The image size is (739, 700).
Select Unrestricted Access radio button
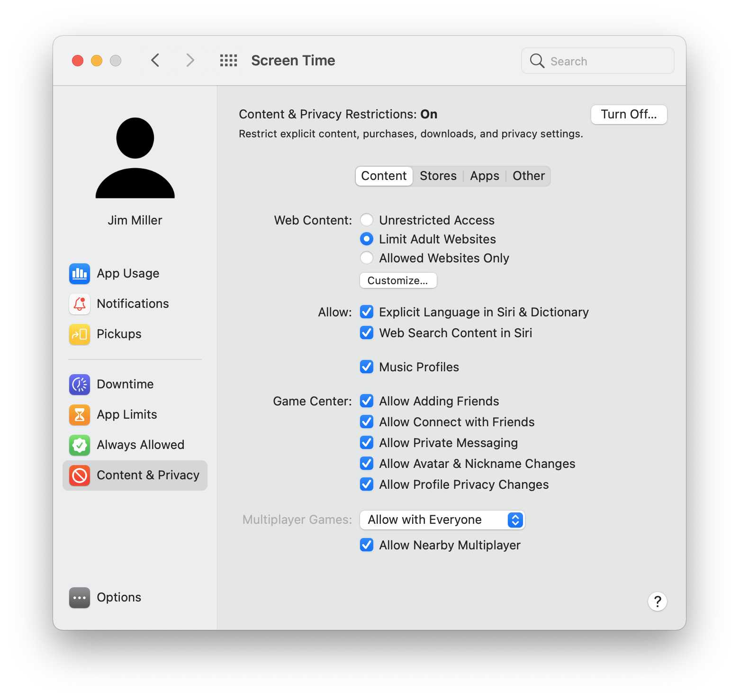pos(367,220)
